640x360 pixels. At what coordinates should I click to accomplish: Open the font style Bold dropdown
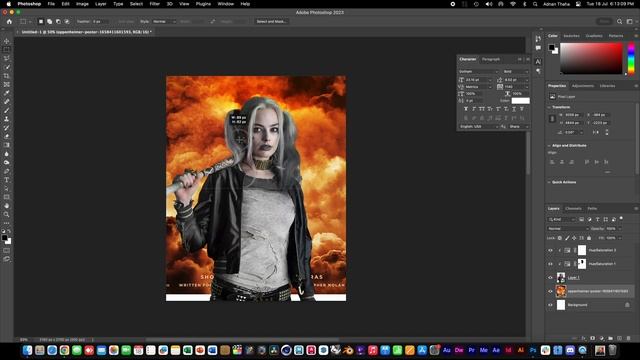tap(516, 71)
